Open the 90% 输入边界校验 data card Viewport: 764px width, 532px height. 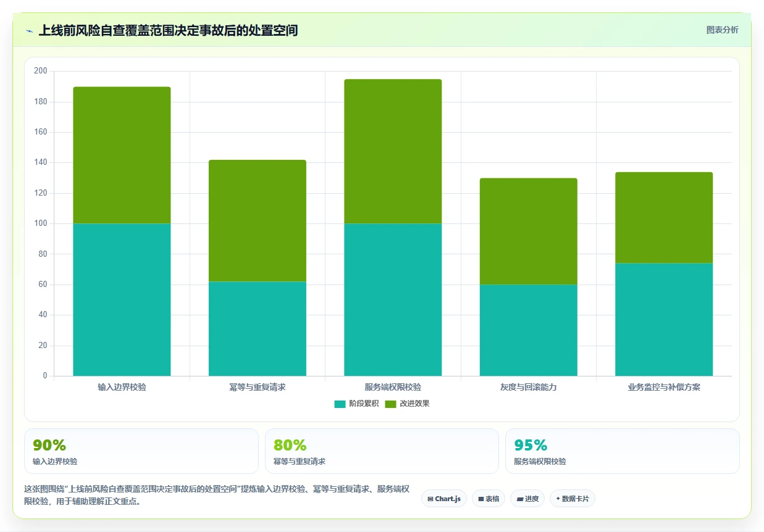click(x=141, y=451)
